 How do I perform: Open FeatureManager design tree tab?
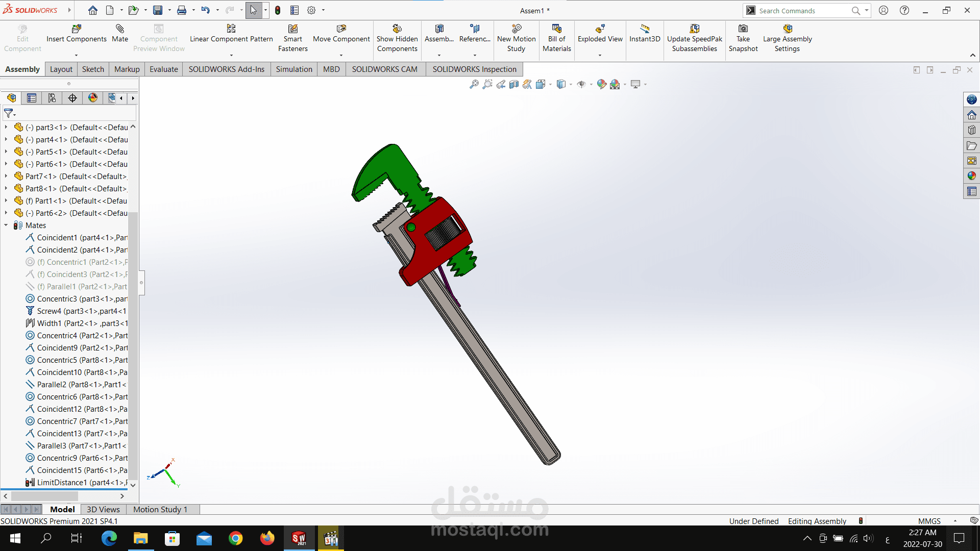click(x=11, y=98)
